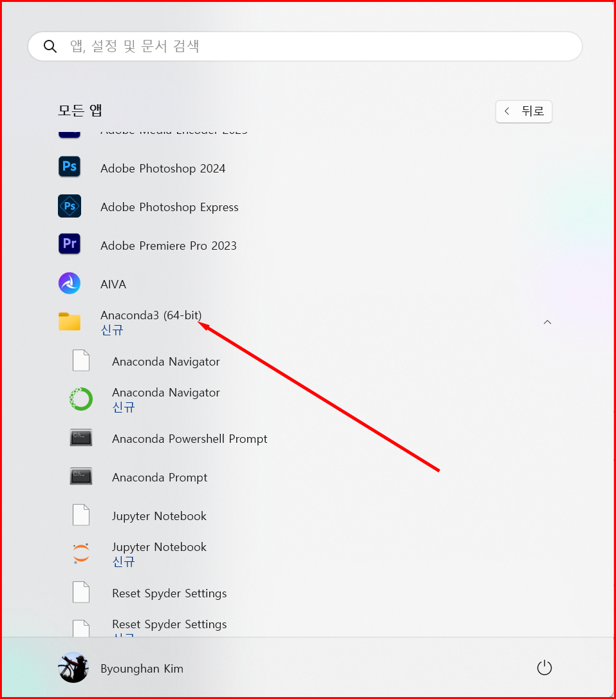
Task: Select the Adobe Premiere Pro 2023 label
Action: (x=169, y=246)
